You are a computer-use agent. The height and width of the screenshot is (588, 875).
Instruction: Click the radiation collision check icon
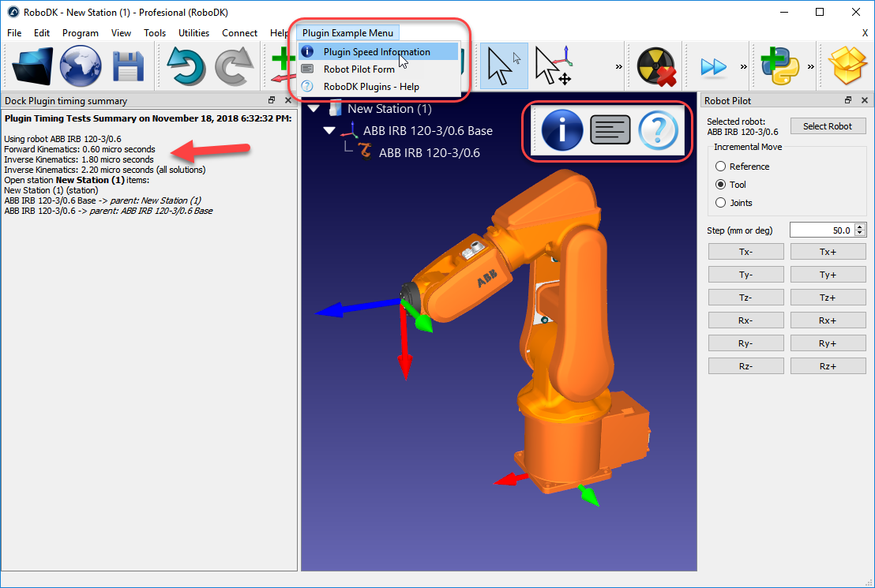[656, 66]
